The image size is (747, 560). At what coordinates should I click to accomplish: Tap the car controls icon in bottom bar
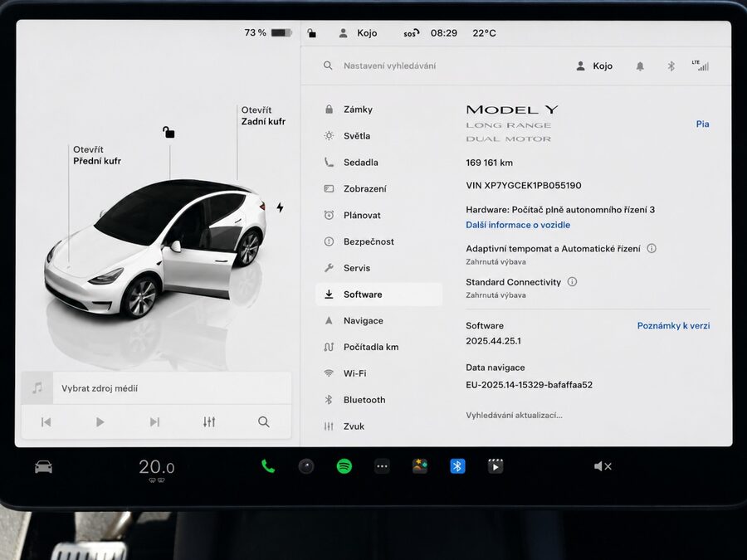(43, 466)
